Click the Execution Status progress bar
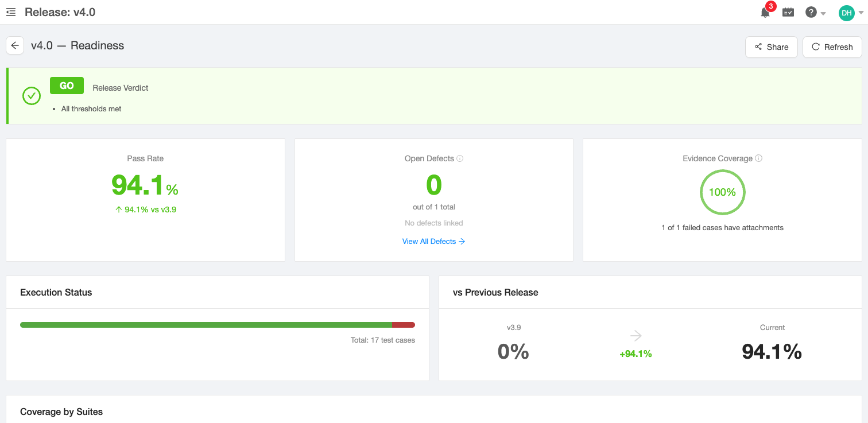 coord(217,324)
